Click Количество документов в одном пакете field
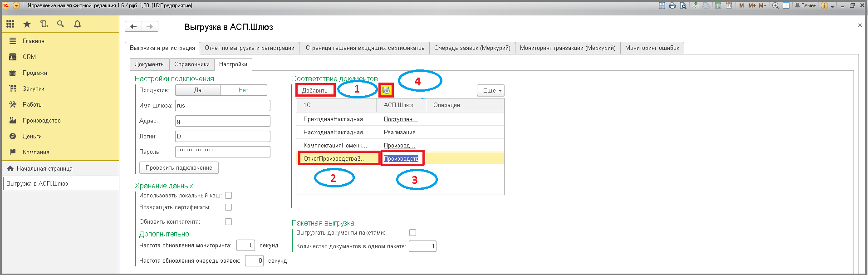 tap(422, 246)
